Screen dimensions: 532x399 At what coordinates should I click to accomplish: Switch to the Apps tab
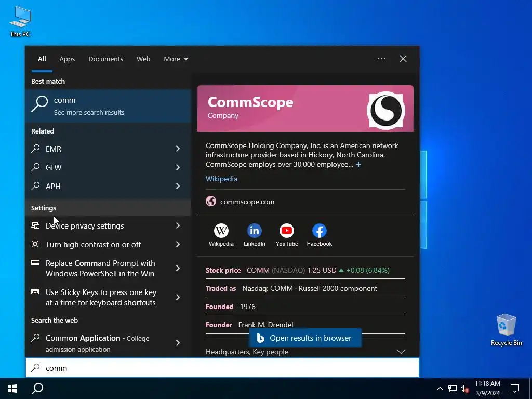click(67, 59)
